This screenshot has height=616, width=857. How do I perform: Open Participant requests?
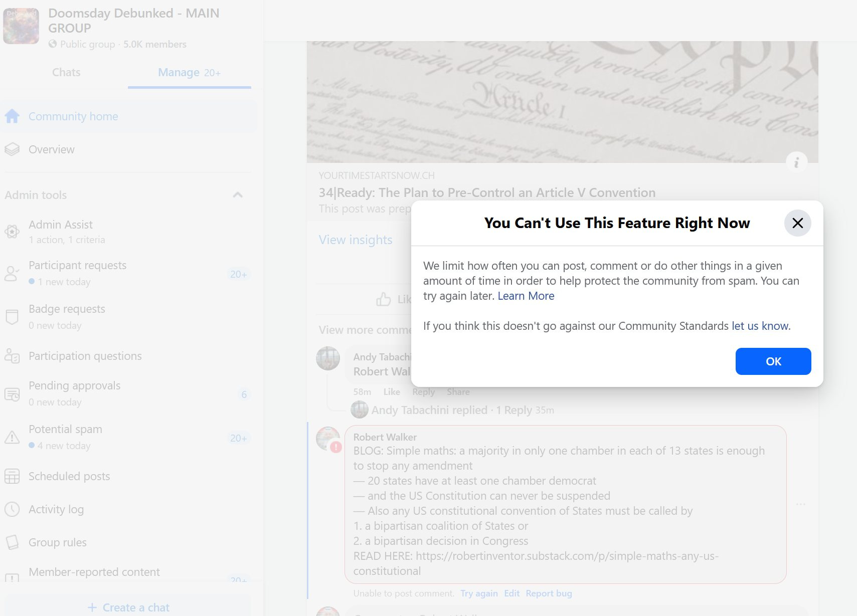point(129,273)
